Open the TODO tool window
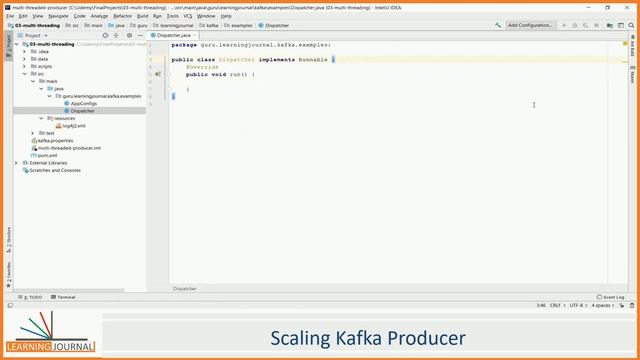The image size is (640, 360). [30, 297]
